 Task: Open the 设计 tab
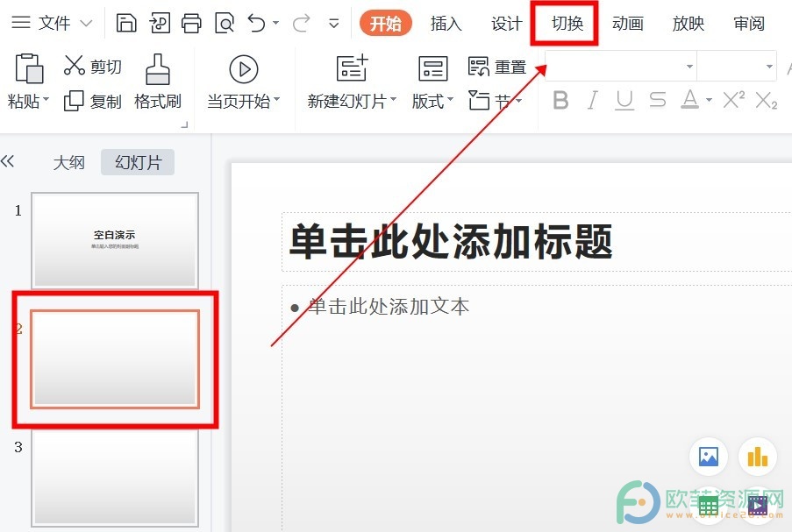(x=507, y=23)
